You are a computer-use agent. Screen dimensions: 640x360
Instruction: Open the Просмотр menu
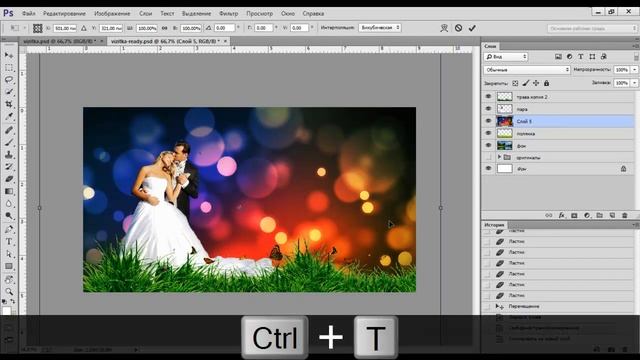click(x=260, y=13)
